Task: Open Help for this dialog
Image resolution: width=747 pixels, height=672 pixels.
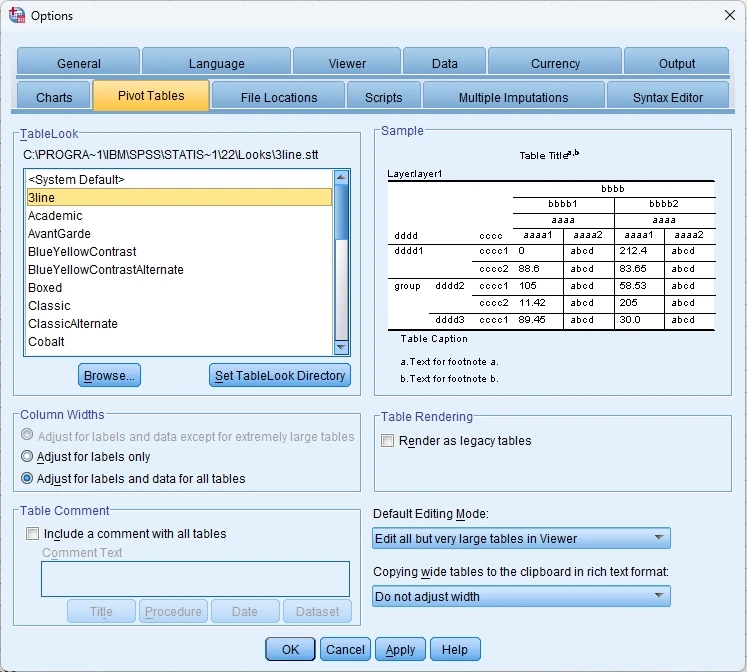Action: (455, 649)
